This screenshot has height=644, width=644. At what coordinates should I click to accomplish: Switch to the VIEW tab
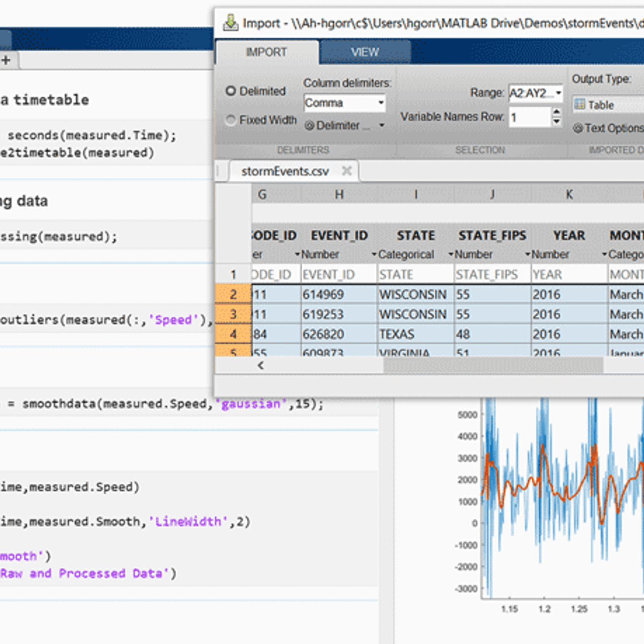pyautogui.click(x=365, y=52)
